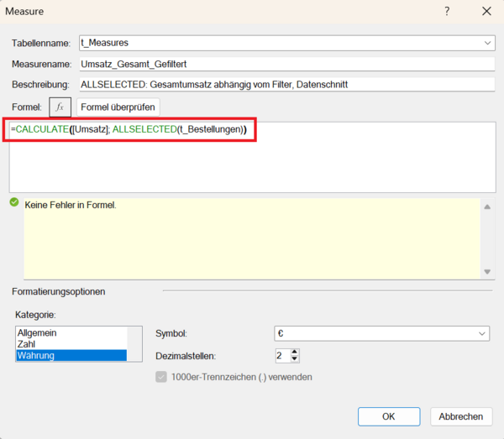Open the Tabellenname dropdown
504x439 pixels.
click(488, 42)
